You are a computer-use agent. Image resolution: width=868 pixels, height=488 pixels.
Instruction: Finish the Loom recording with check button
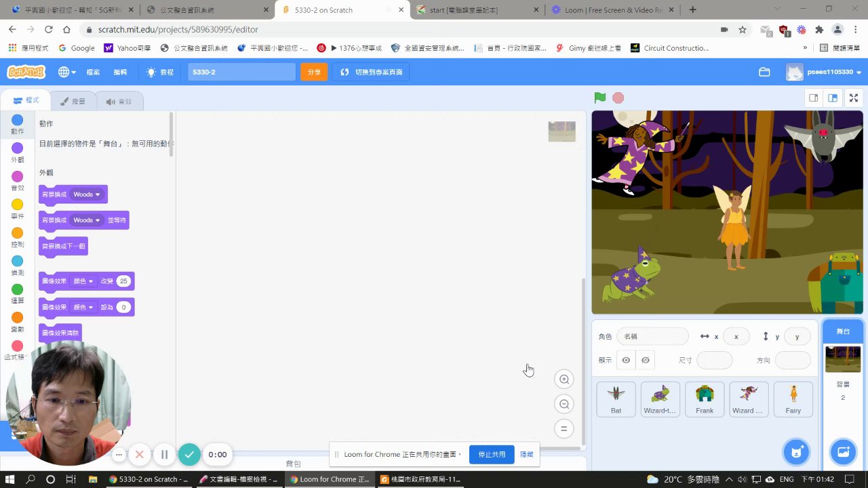(189, 454)
